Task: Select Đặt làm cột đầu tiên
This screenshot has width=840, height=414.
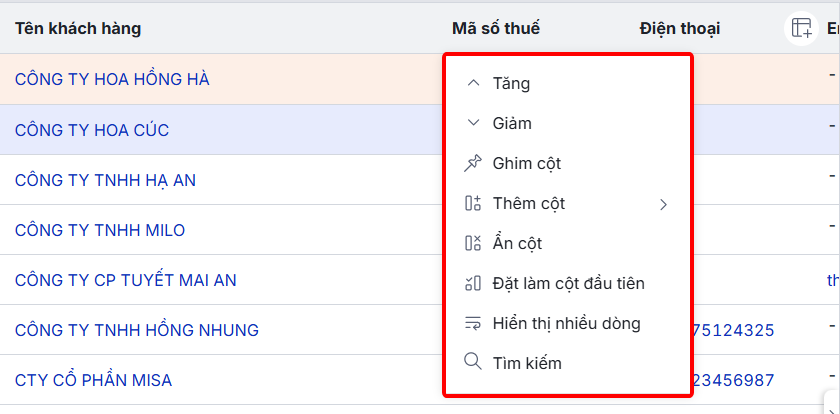Action: pos(568,284)
